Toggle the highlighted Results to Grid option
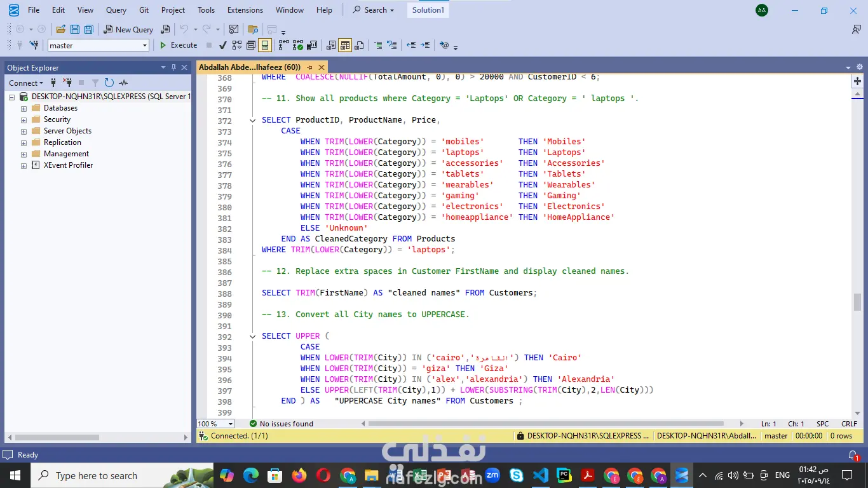Image resolution: width=868 pixels, height=488 pixels. [345, 45]
